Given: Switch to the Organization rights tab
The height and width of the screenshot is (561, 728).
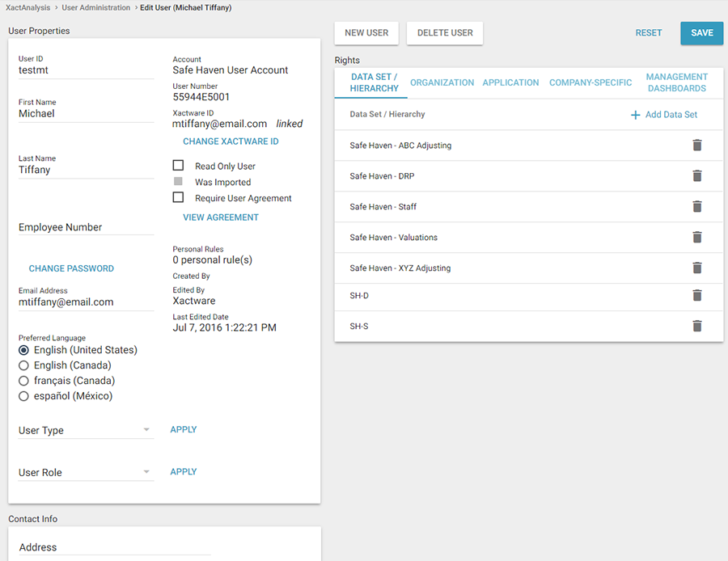Looking at the screenshot, I should (x=442, y=82).
